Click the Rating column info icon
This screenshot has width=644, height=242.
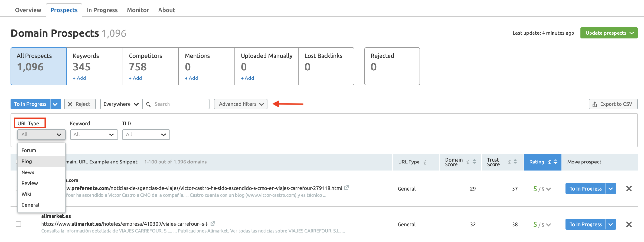pos(549,162)
